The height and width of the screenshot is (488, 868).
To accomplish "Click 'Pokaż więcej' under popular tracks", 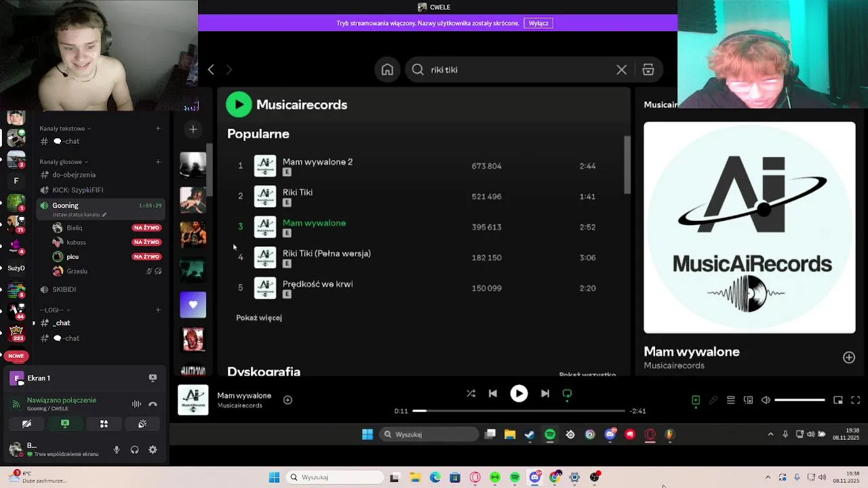I will [x=259, y=318].
